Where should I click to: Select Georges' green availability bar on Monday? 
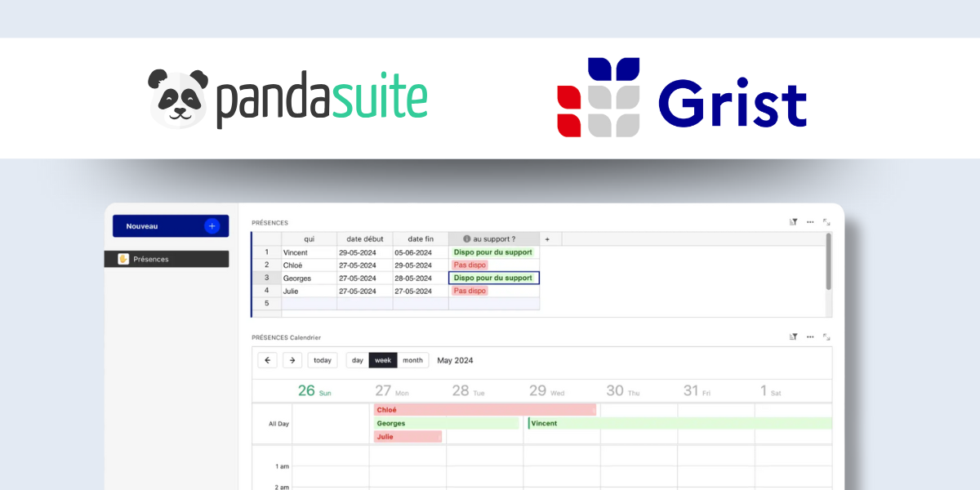click(x=445, y=423)
